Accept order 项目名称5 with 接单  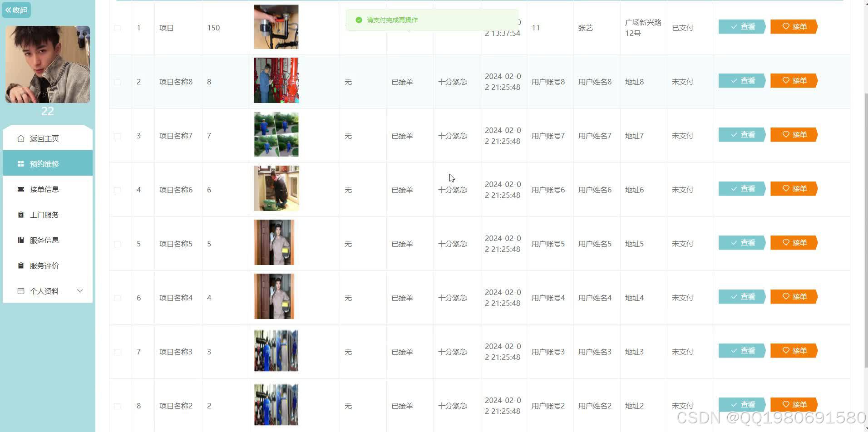pyautogui.click(x=794, y=243)
